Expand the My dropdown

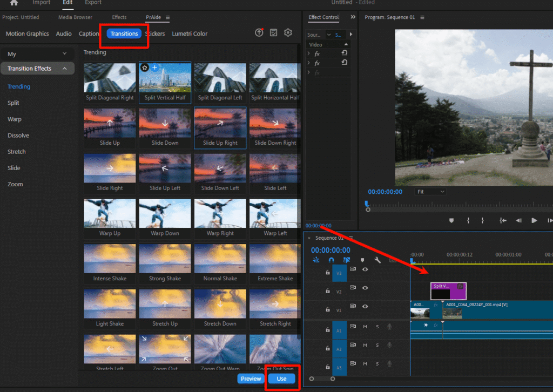(65, 54)
